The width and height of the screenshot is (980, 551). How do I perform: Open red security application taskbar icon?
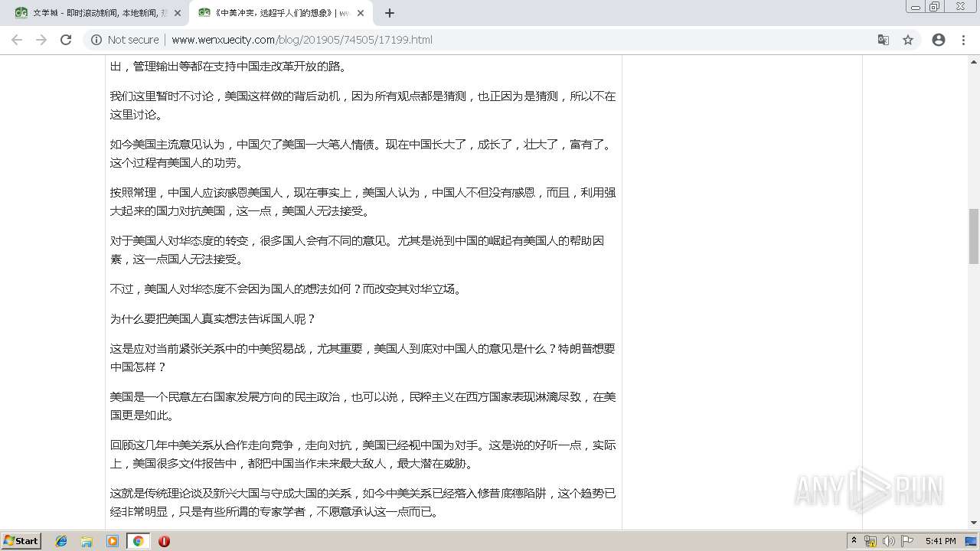point(164,541)
